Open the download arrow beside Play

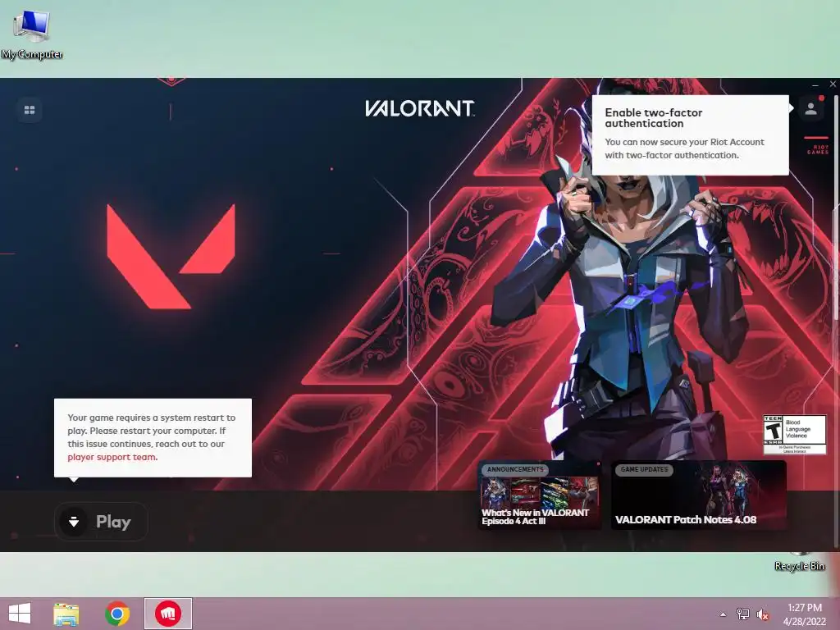[74, 521]
